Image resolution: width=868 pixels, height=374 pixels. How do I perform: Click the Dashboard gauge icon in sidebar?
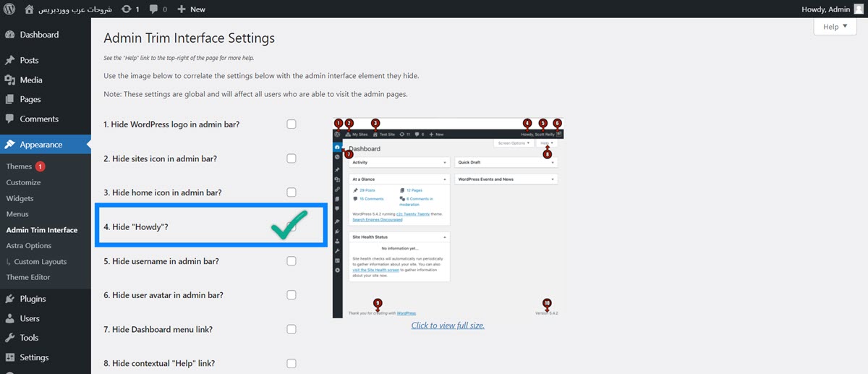pyautogui.click(x=10, y=35)
